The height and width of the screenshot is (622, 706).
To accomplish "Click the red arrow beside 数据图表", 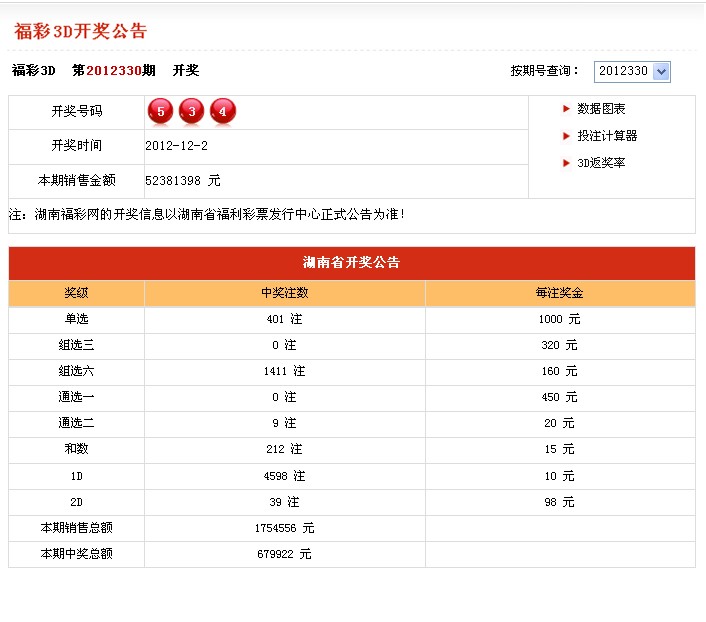I will click(566, 109).
